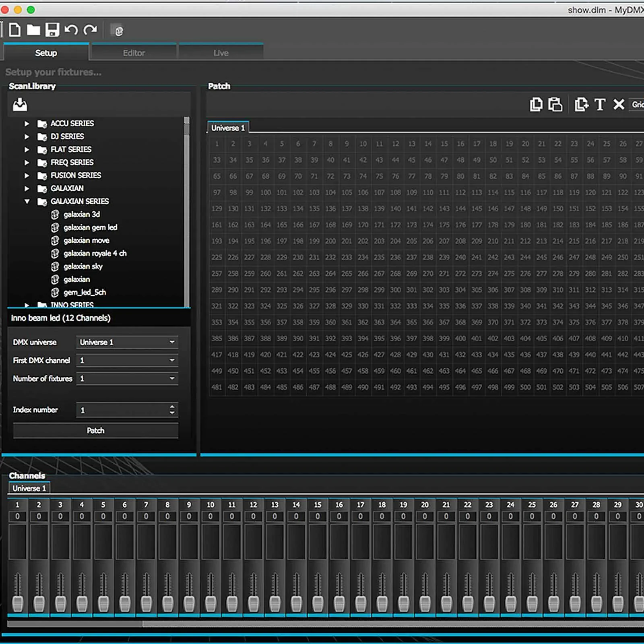Open the Number of fixtures dropdown

point(127,378)
